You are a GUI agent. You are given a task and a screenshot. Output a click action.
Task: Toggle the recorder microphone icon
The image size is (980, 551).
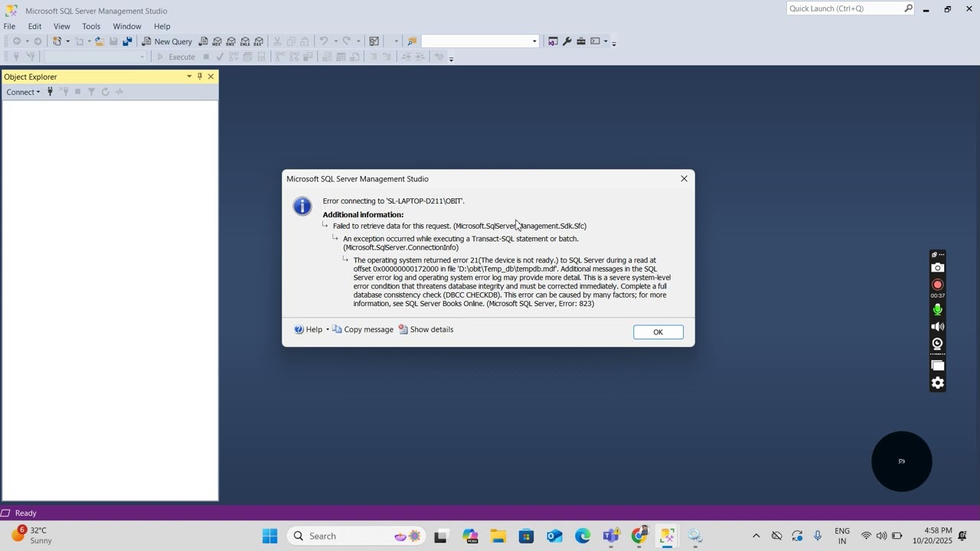937,310
